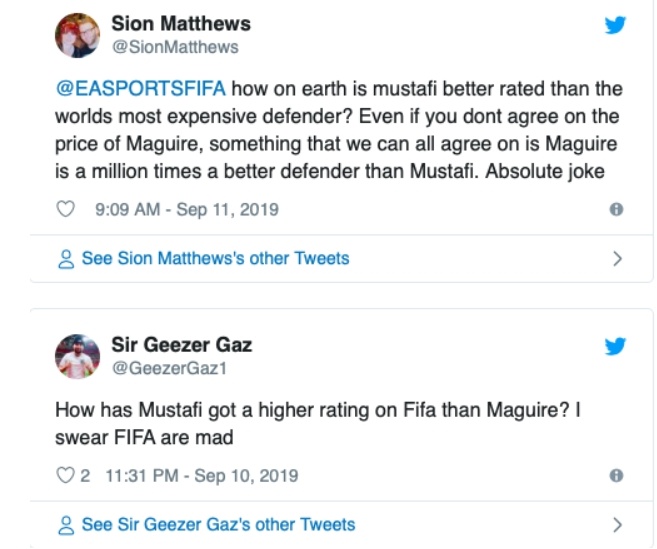The height and width of the screenshot is (549, 657).
Task: Click the Sir Geezer Gaz display name
Action: tap(181, 345)
